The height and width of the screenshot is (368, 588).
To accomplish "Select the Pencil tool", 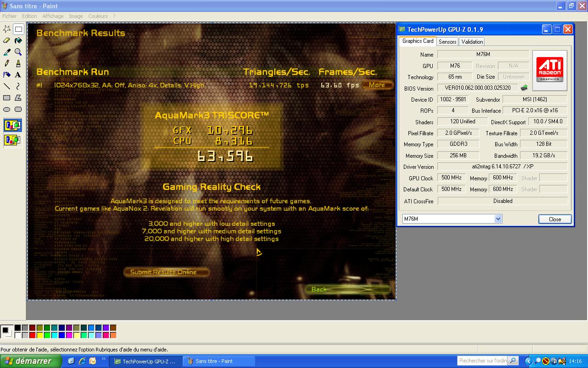I will coord(7,63).
